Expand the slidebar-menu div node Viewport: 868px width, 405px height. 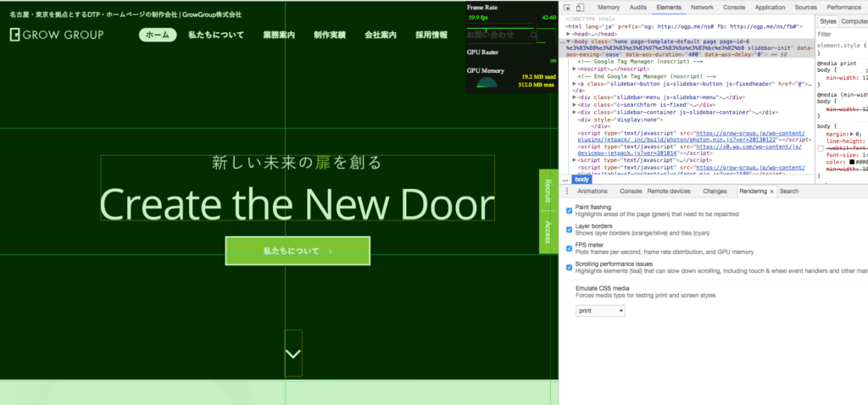(575, 97)
